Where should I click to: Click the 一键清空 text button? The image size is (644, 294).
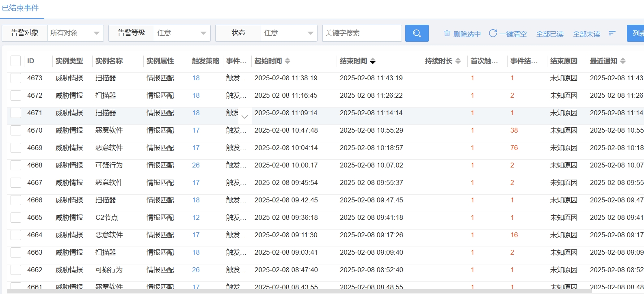(x=513, y=34)
